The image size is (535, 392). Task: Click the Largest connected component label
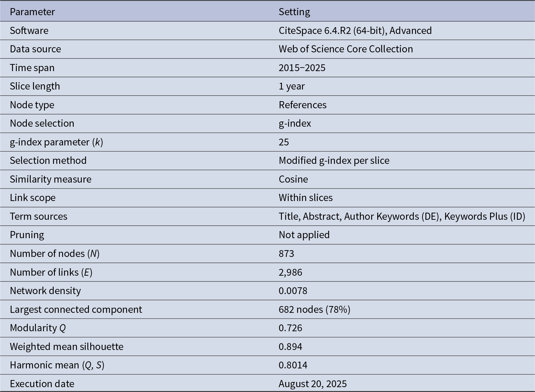(76, 309)
